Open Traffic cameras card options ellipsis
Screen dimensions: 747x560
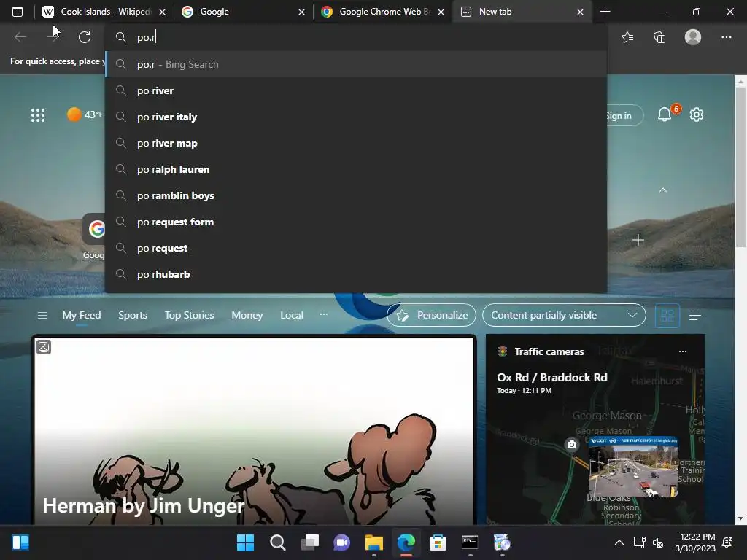click(x=683, y=351)
